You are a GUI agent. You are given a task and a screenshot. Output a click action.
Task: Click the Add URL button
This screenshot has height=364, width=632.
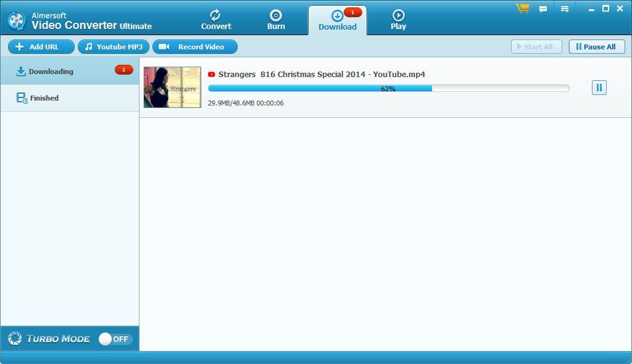click(41, 46)
